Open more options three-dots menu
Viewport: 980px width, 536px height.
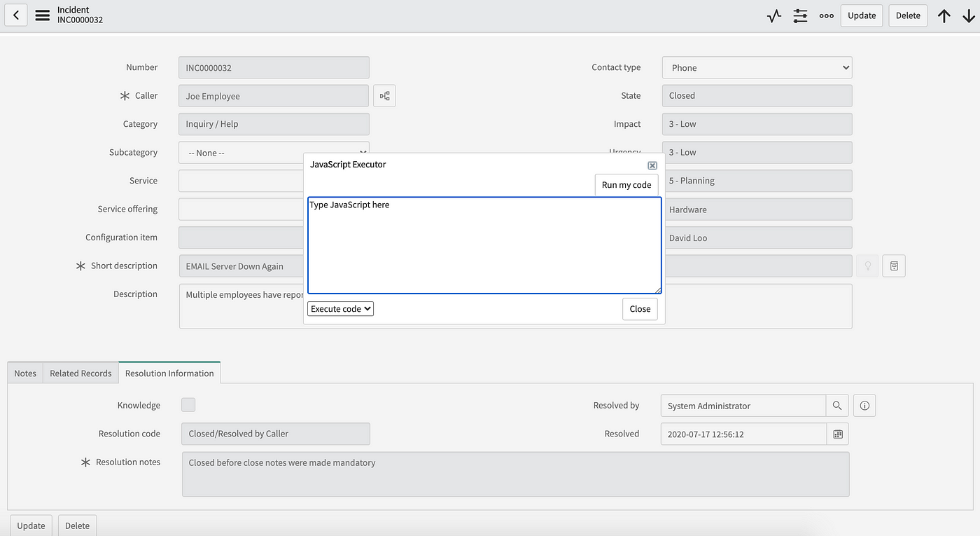827,15
